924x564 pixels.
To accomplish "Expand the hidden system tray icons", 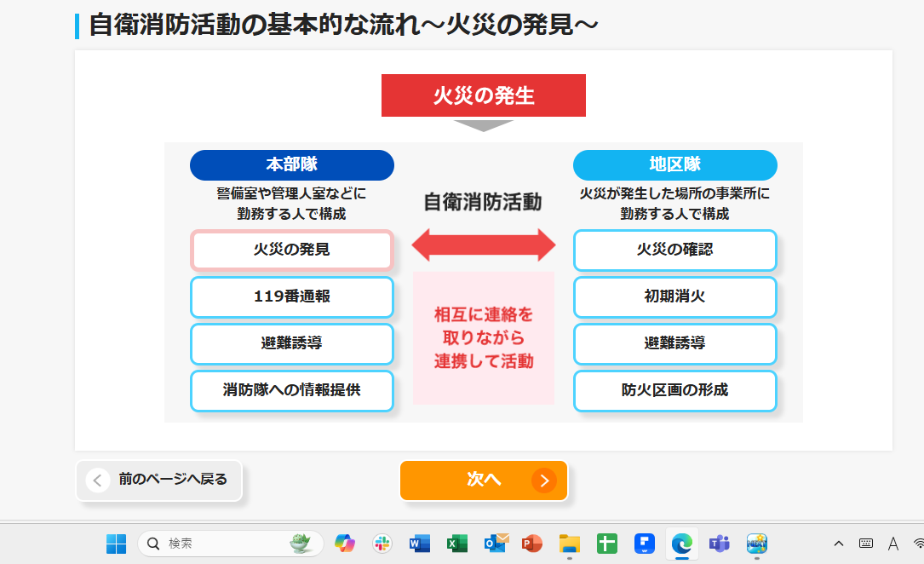I will 839,544.
